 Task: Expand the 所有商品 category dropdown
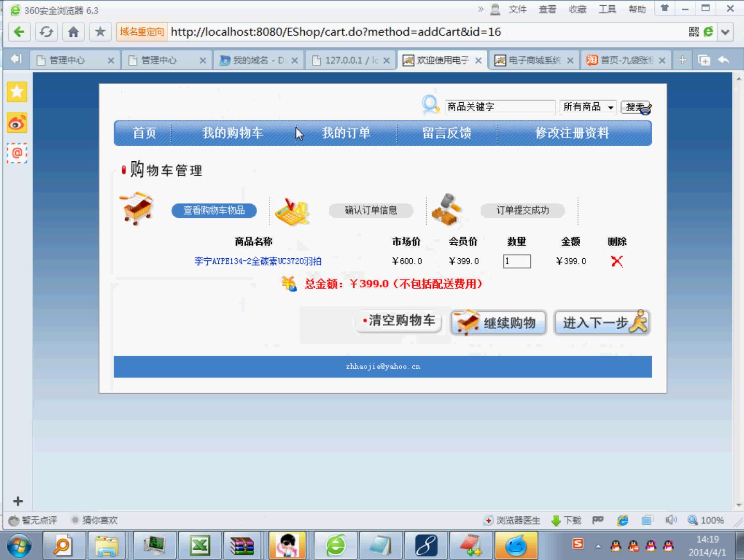coord(588,107)
